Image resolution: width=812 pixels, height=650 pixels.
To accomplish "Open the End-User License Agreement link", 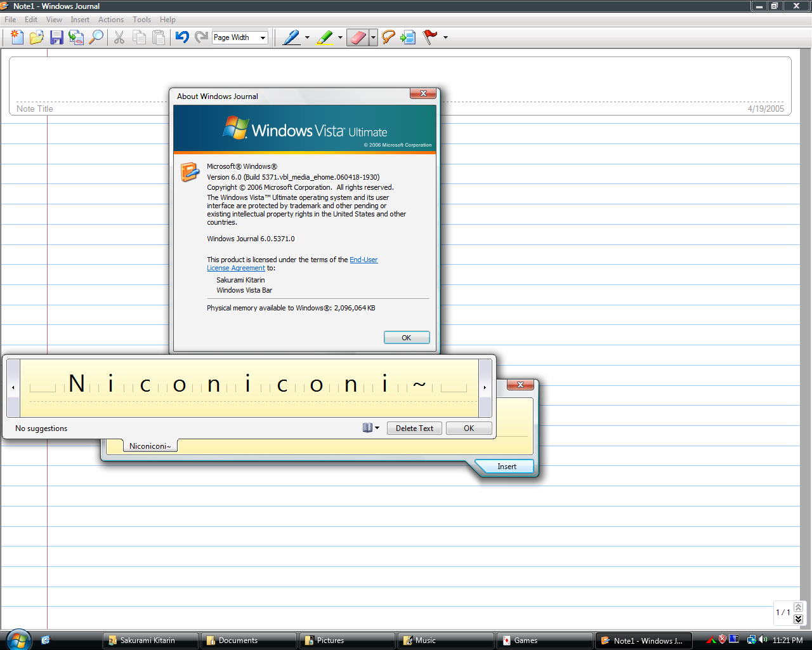I will (292, 264).
